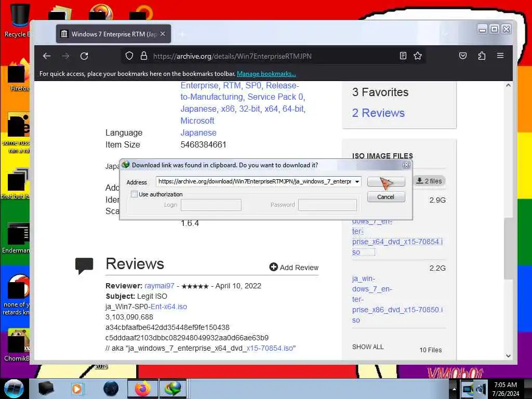Open the ChomikBox desktop icon
Screen dimensions: 532x399
(18, 345)
